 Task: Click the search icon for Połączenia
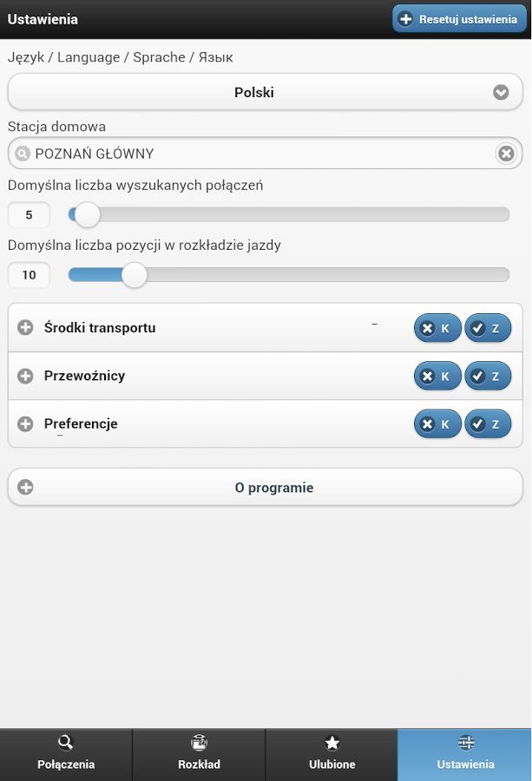[x=65, y=743]
